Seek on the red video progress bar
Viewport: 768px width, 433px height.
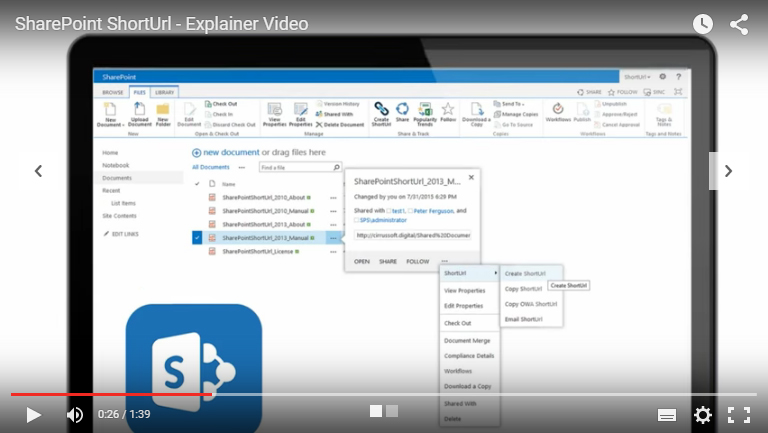click(111, 394)
